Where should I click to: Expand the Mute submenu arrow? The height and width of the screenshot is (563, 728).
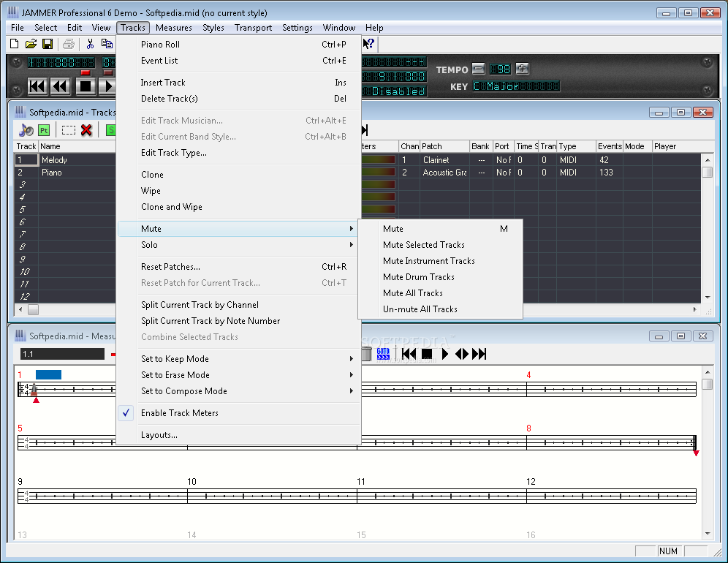[352, 229]
